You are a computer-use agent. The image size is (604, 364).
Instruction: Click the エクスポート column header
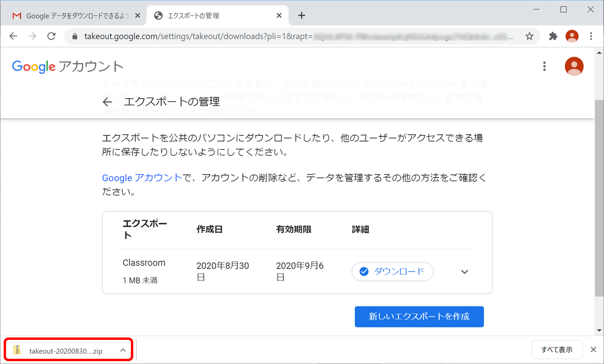point(145,229)
